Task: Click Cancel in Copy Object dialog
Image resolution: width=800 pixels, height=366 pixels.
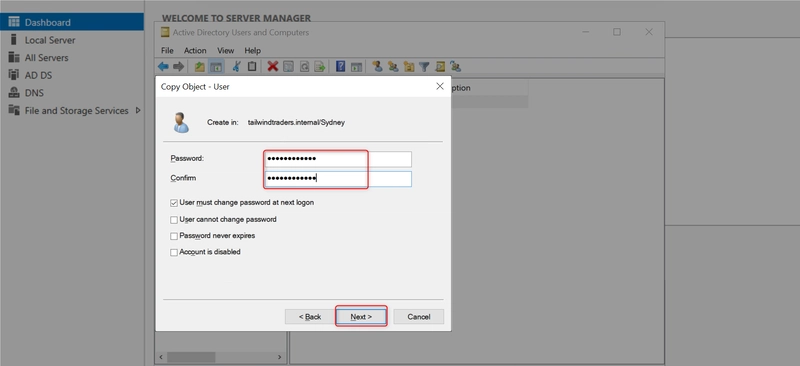Action: coord(418,316)
